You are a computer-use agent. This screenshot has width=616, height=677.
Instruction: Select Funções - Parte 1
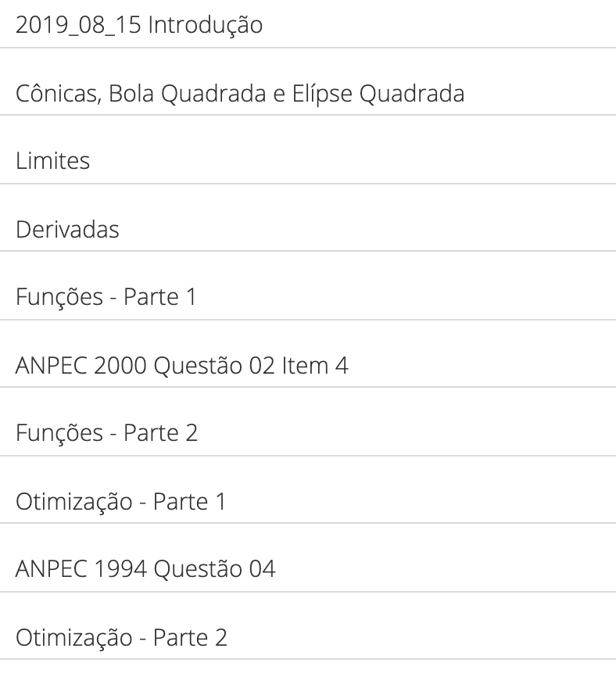pyautogui.click(x=308, y=296)
